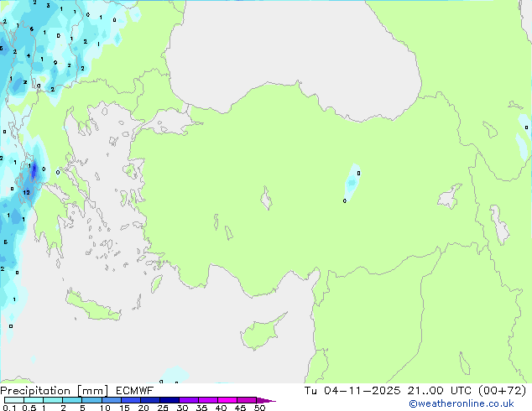
Task: Click the legend value '0.1'
Action: tap(9, 408)
